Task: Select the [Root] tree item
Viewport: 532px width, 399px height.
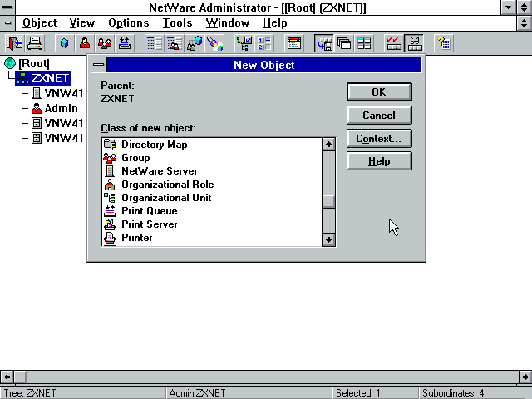Action: (33, 63)
